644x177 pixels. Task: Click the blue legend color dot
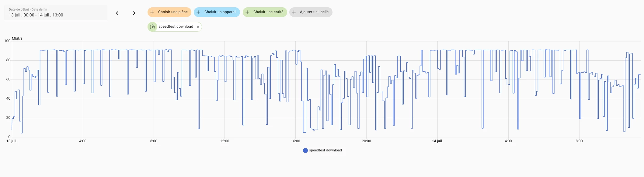[x=305, y=150]
